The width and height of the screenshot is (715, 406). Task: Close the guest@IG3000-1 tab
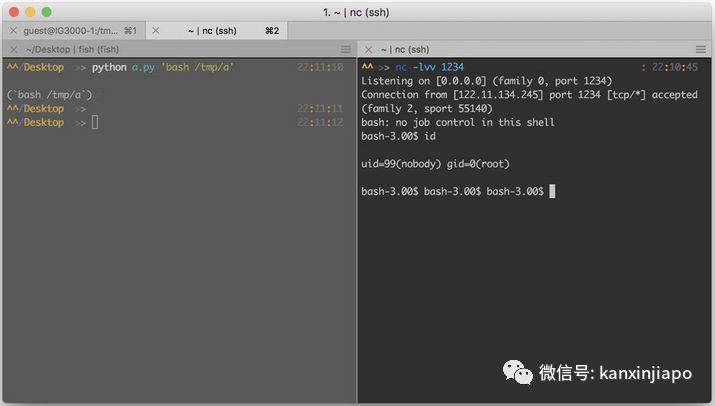pos(12,31)
